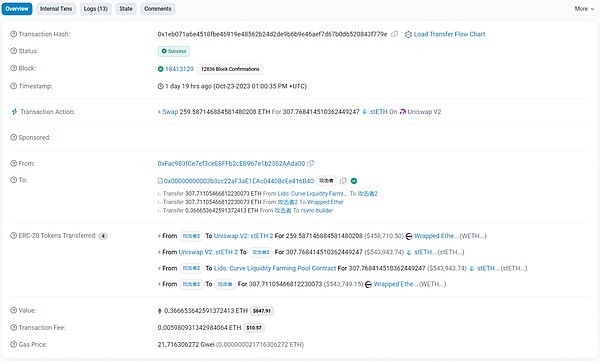Image resolution: width=600 pixels, height=361 pixels.
Task: Select the State tab
Action: coord(126,9)
